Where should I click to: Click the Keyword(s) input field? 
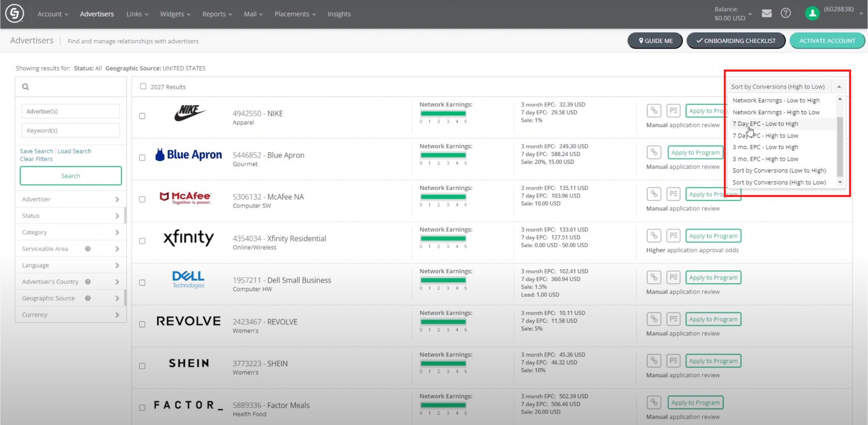click(71, 131)
